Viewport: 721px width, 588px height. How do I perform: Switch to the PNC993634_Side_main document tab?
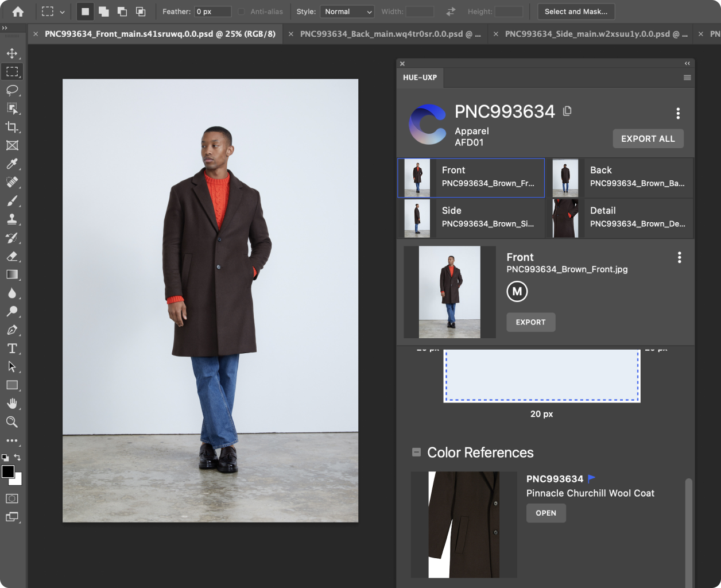596,34
